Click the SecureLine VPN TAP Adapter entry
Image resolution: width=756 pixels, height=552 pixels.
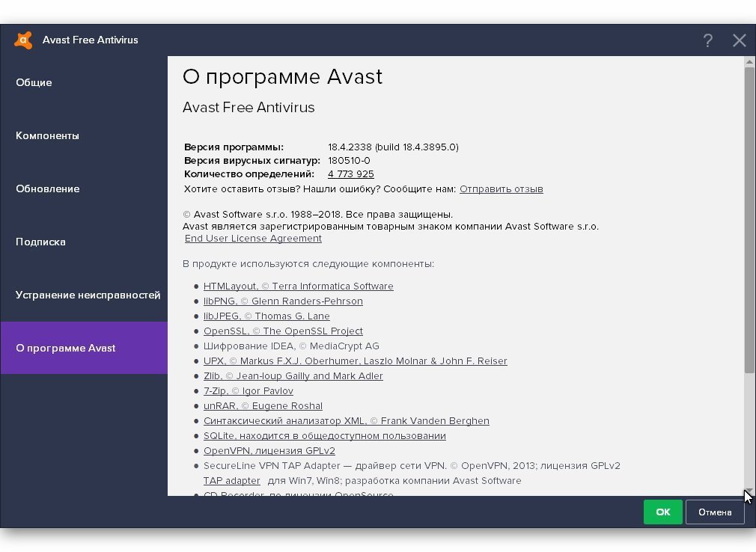412,465
